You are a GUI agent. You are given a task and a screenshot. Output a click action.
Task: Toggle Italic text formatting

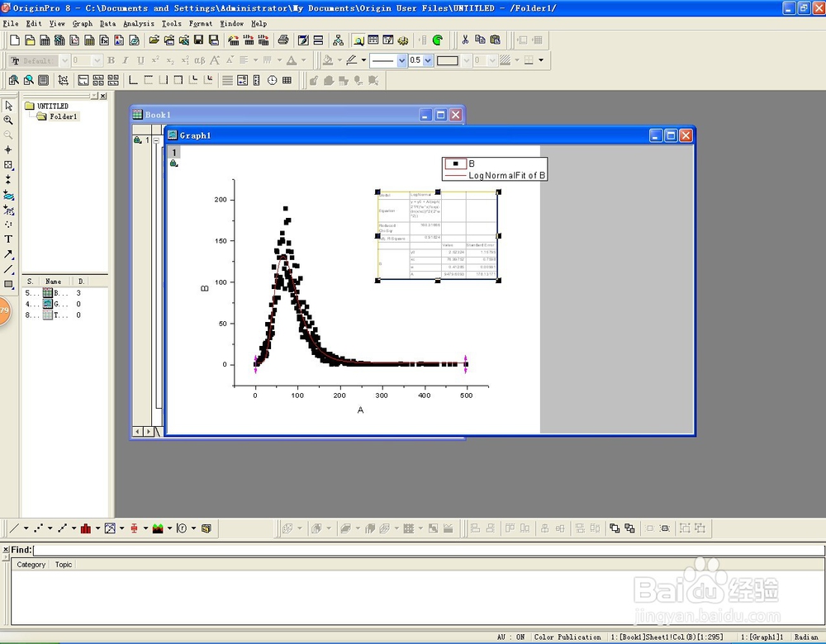click(126, 60)
